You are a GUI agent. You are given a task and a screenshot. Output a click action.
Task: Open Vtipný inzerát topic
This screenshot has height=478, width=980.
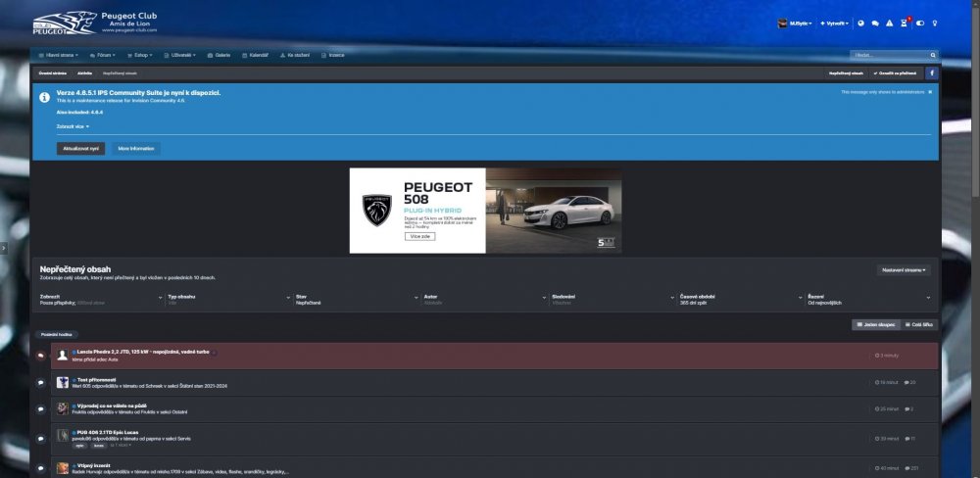click(x=94, y=465)
